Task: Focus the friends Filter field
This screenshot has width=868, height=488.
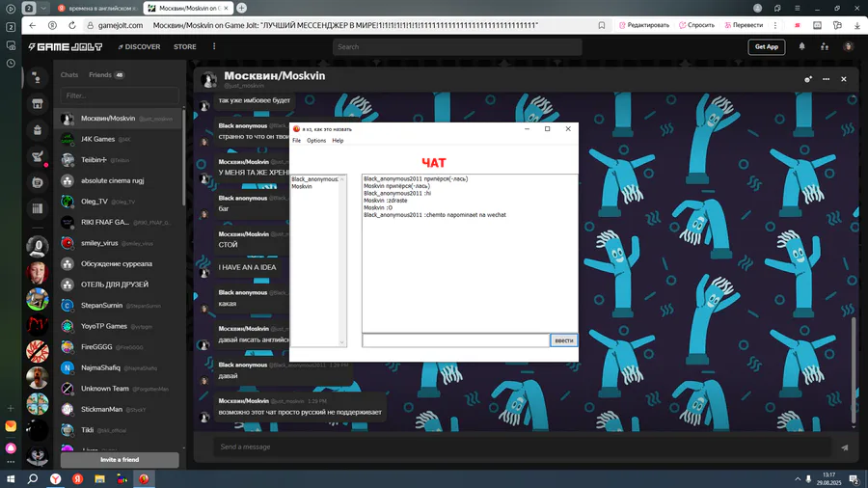Action: point(120,95)
